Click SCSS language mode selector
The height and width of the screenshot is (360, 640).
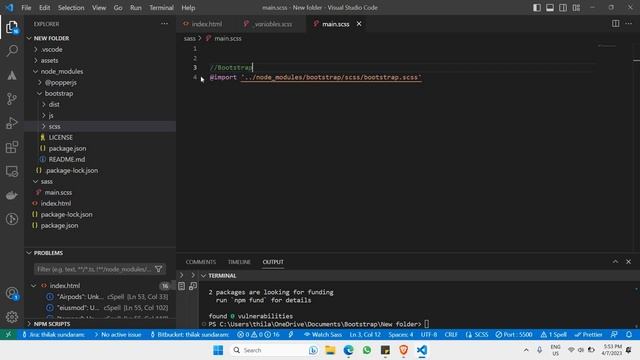pyautogui.click(x=477, y=334)
